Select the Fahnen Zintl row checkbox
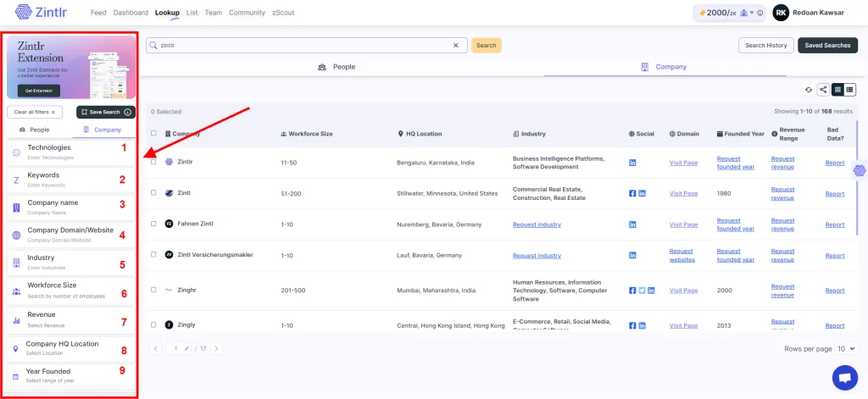Screen dimensions: 868x399 point(153,224)
